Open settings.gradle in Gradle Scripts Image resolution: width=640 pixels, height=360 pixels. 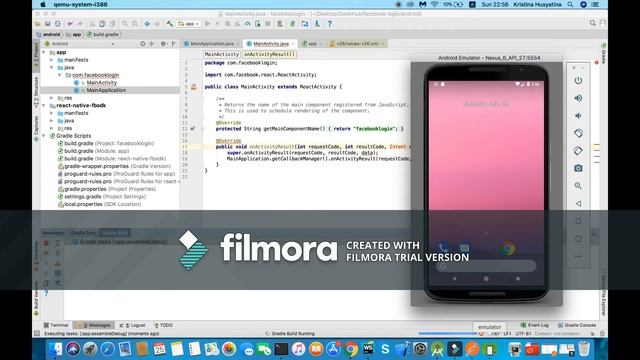(102, 197)
